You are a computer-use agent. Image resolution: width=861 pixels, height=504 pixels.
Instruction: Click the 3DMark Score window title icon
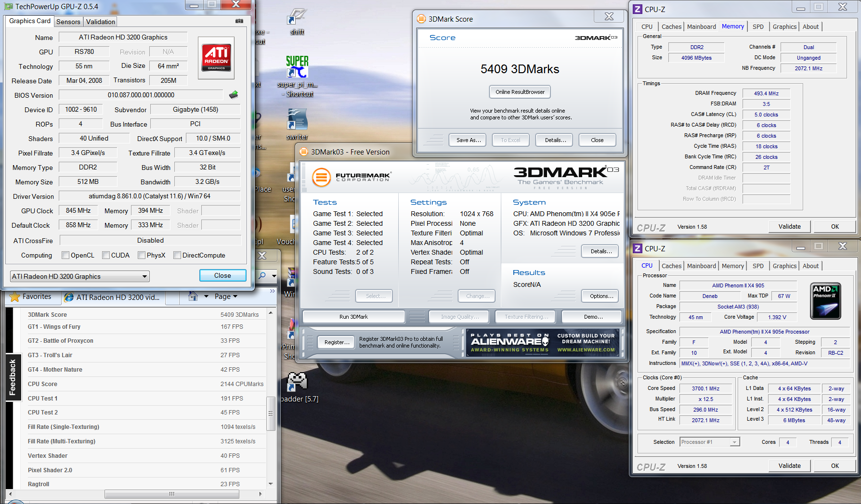tap(421, 19)
